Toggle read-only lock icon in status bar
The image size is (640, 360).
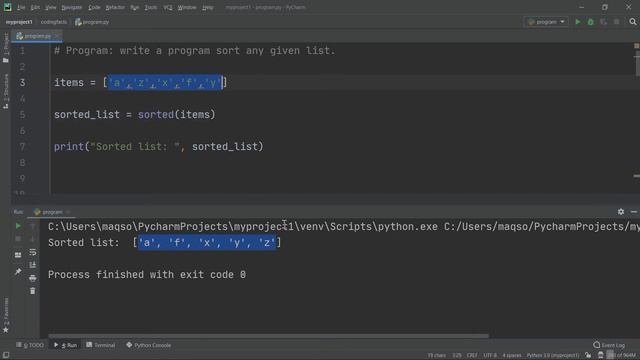coord(588,356)
